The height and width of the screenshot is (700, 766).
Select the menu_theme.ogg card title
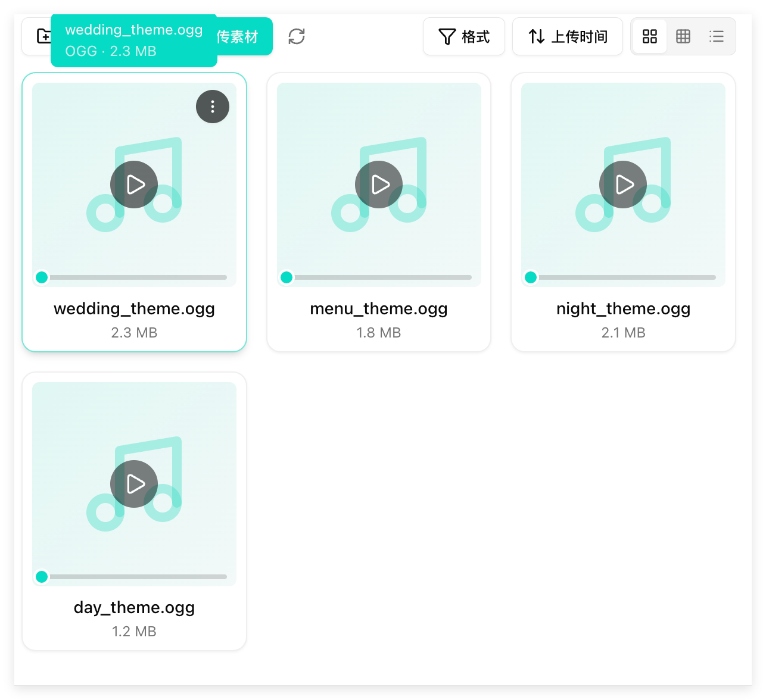[379, 308]
